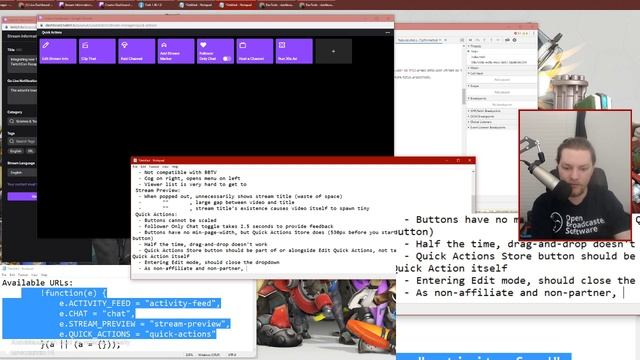Start the Raid Channel quick action
Viewport: 640px width, 360px height.
(137, 51)
